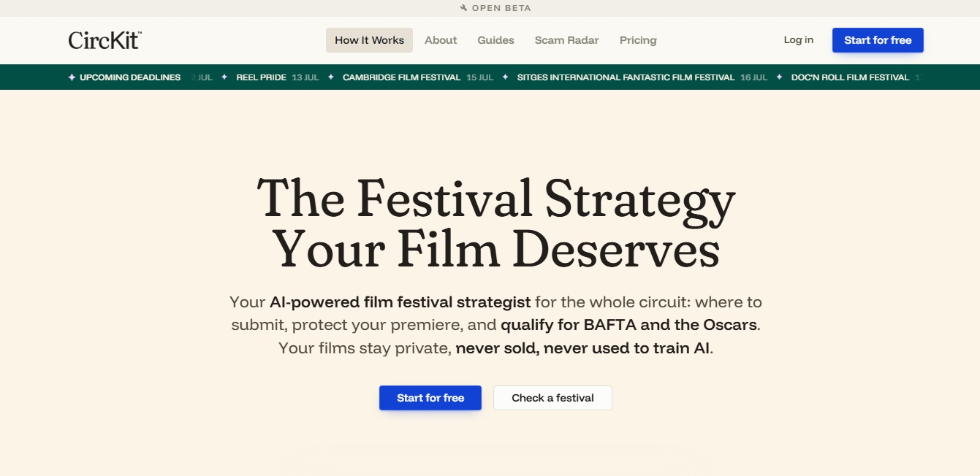
Task: Click Start for free in header
Action: pyautogui.click(x=878, y=40)
